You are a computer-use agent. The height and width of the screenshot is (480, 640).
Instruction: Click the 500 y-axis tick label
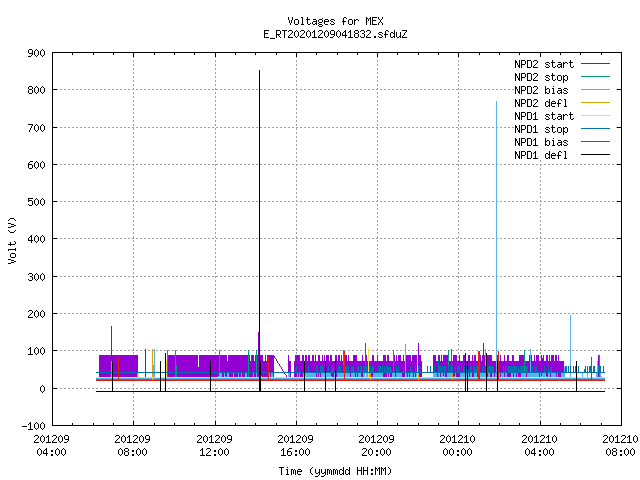point(36,202)
